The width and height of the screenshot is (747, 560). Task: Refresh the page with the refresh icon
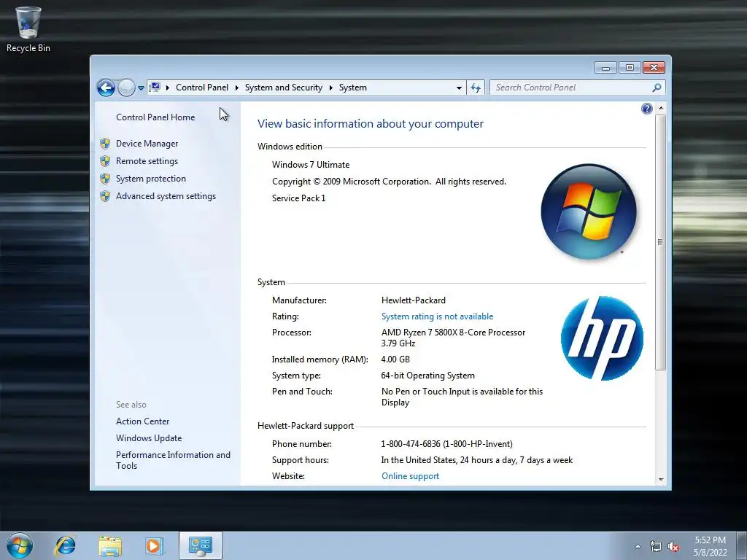click(476, 87)
